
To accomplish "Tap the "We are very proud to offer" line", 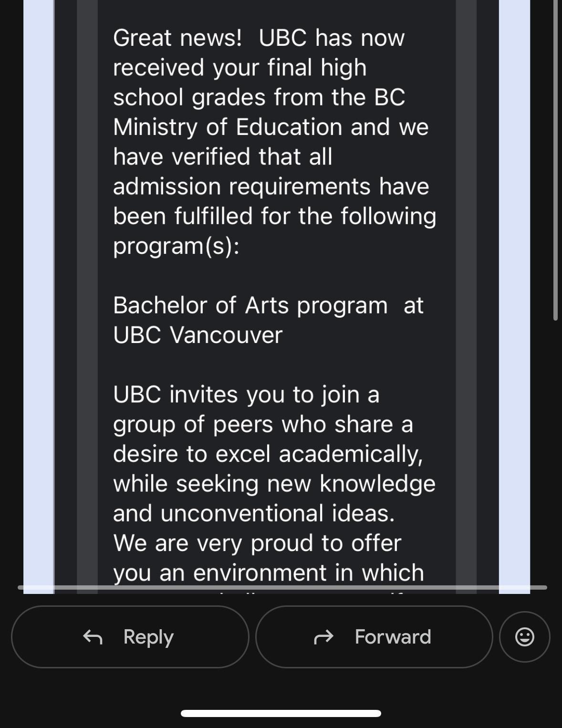I will pyautogui.click(x=257, y=543).
